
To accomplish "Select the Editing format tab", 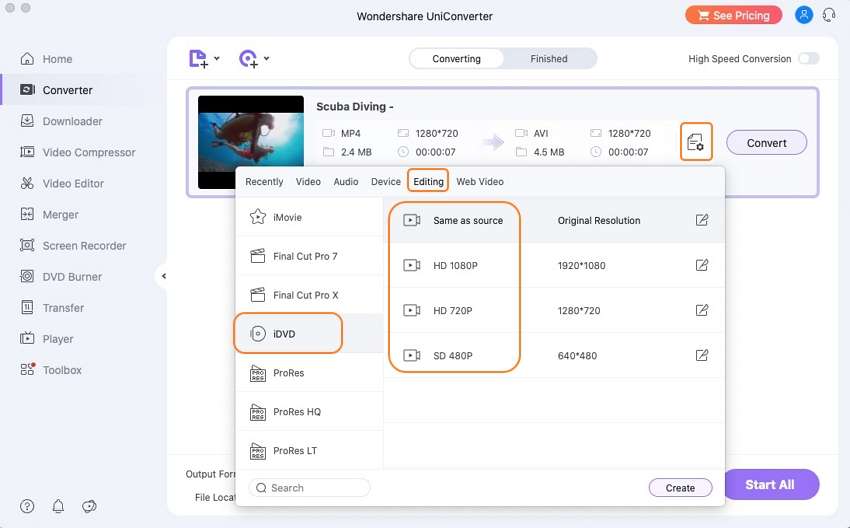I will [x=428, y=182].
